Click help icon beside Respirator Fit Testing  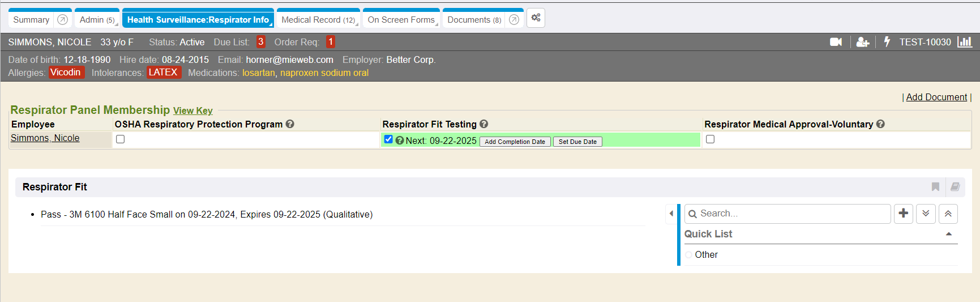pyautogui.click(x=484, y=124)
